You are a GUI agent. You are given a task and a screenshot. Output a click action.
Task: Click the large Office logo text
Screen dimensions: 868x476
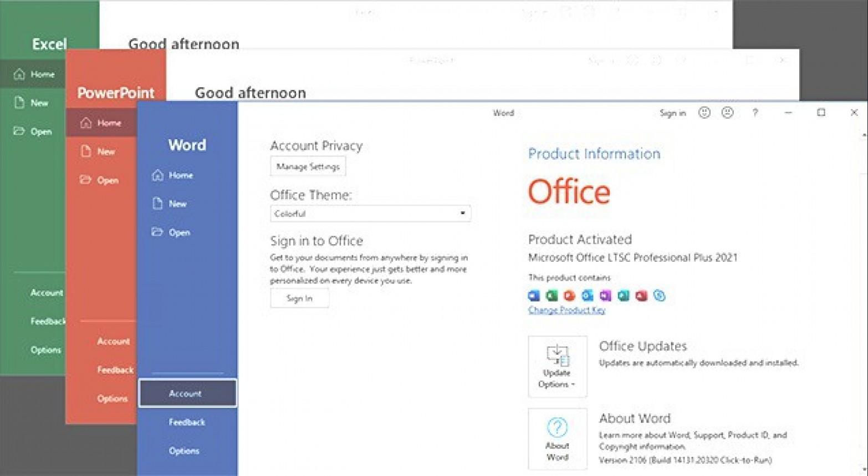click(569, 191)
